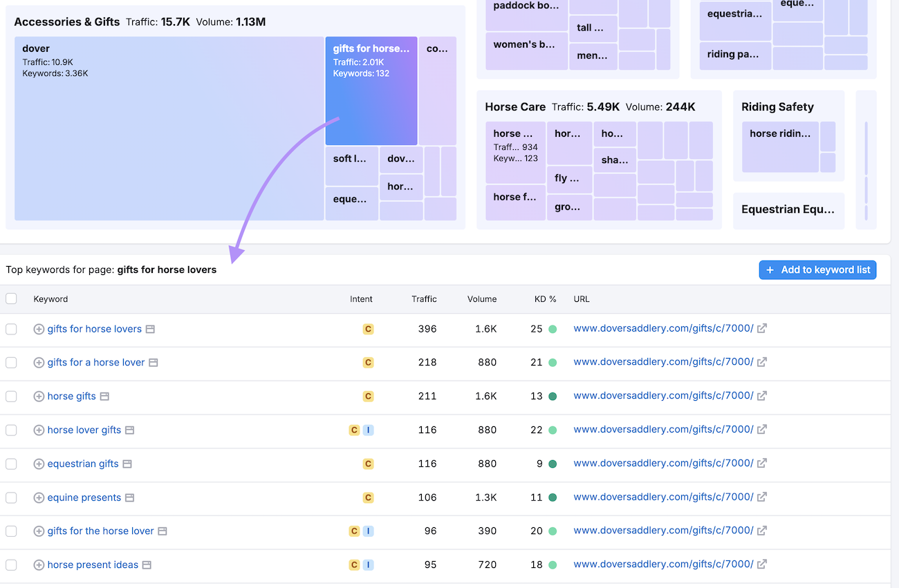Select 'gifts for horse lovers' treemap block
This screenshot has width=899, height=588.
point(371,91)
